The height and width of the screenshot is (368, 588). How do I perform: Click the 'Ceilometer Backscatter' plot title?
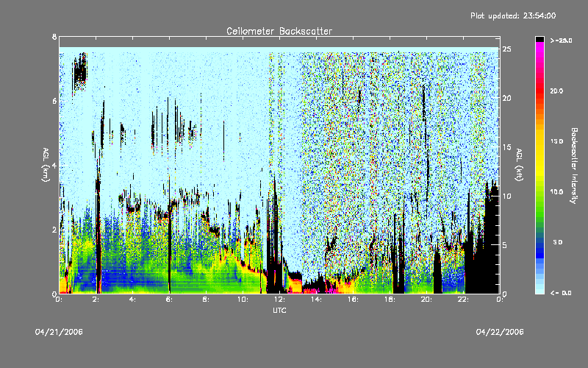279,31
